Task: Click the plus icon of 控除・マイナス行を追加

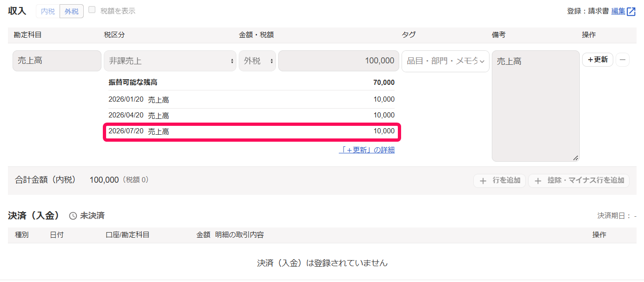Action: 538,181
